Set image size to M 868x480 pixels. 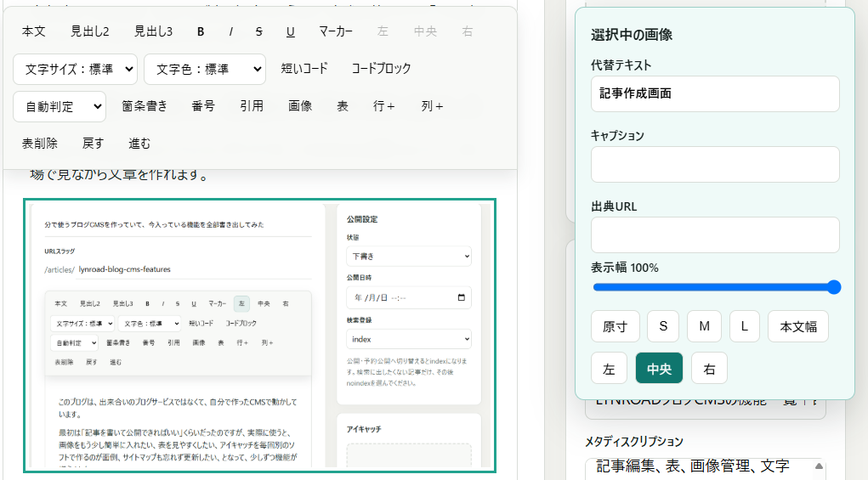(704, 326)
